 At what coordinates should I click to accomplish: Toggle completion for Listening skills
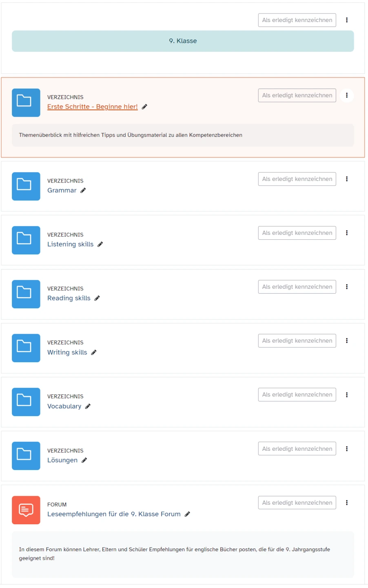click(297, 233)
